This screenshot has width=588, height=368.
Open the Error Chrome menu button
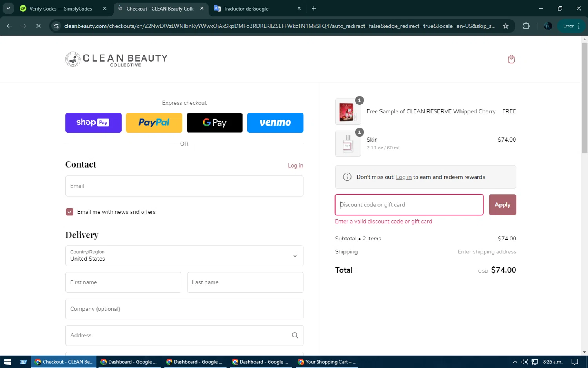click(x=572, y=26)
